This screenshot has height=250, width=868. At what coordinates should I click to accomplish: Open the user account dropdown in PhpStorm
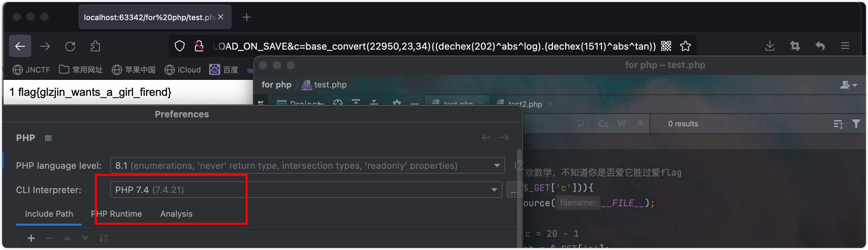[x=849, y=85]
